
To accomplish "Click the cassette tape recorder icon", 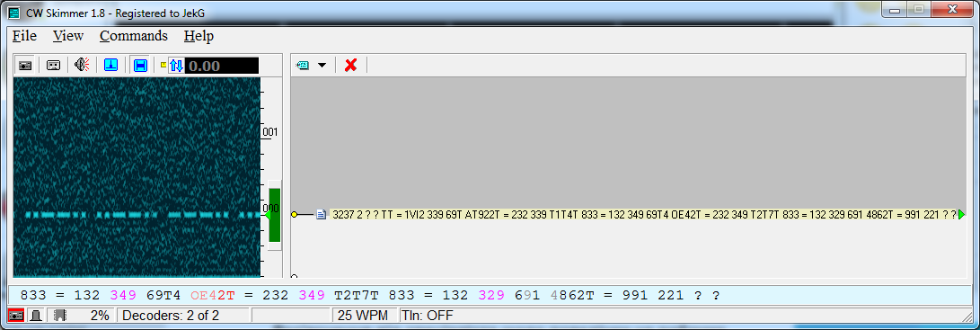I will click(54, 65).
